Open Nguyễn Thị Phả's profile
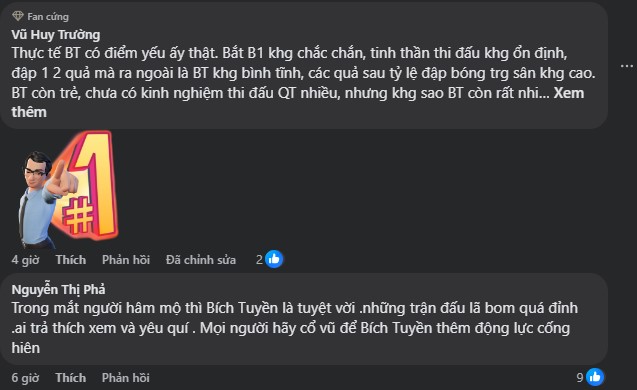Image resolution: width=637 pixels, height=390 pixels. point(58,289)
